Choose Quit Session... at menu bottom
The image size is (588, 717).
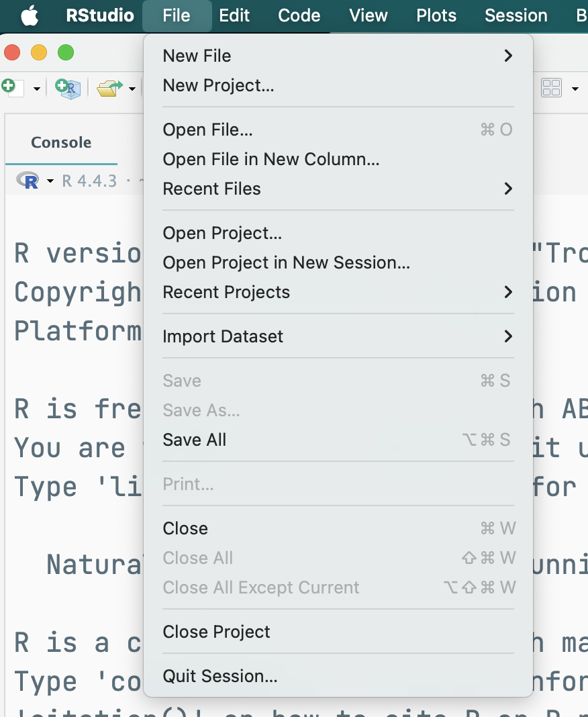point(219,676)
